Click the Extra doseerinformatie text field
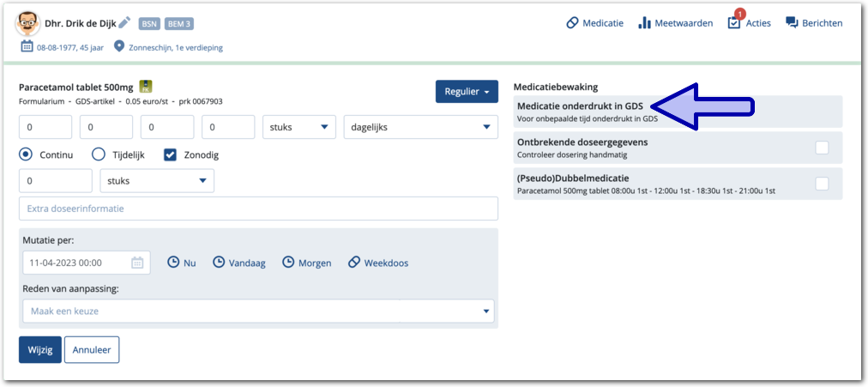Screen dimensions: 868x387 coord(257,209)
